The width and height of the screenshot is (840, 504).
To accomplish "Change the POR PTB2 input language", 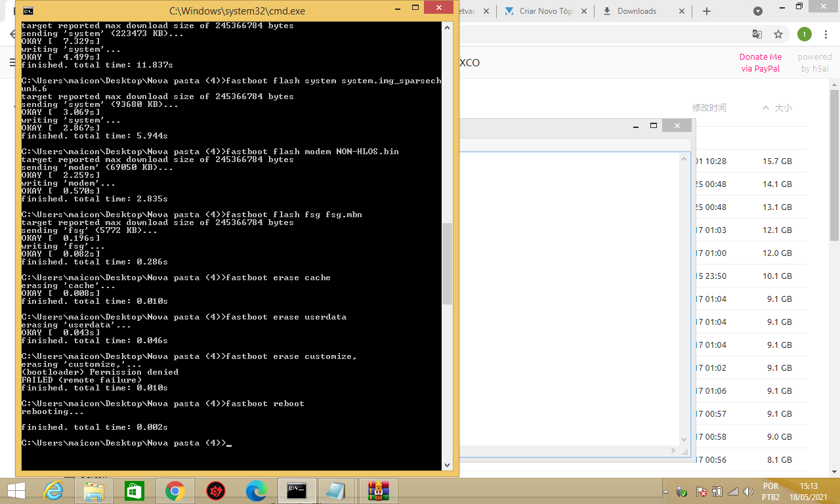I will pos(770,492).
